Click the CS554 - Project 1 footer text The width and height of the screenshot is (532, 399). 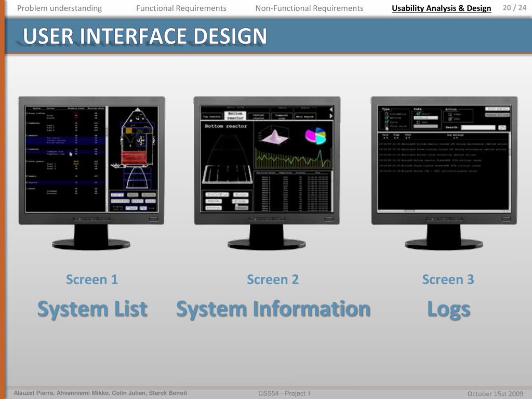pyautogui.click(x=284, y=393)
